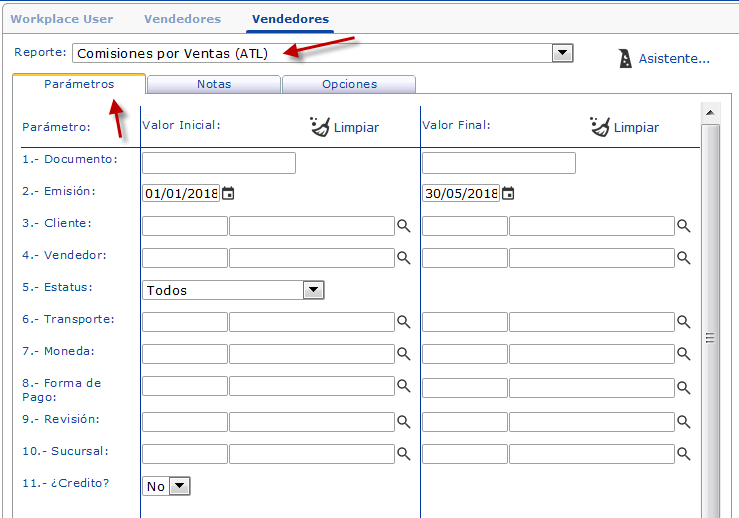The width and height of the screenshot is (739, 518).
Task: Click the Asistente wizard icon
Action: tap(625, 58)
